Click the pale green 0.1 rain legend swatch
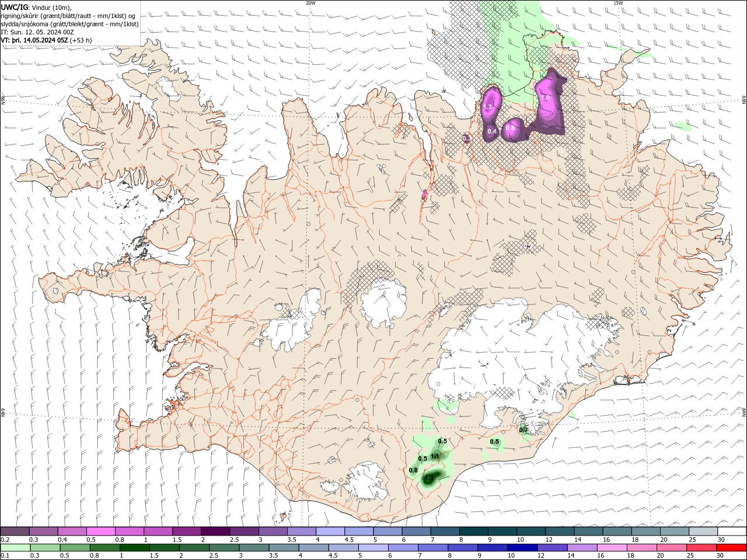This screenshot has width=747, height=560. click(x=15, y=547)
